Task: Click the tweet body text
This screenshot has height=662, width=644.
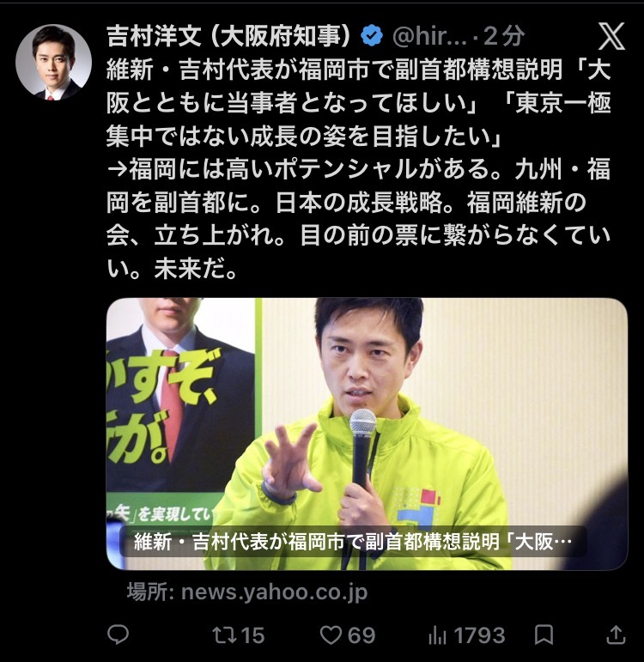Action: (359, 169)
